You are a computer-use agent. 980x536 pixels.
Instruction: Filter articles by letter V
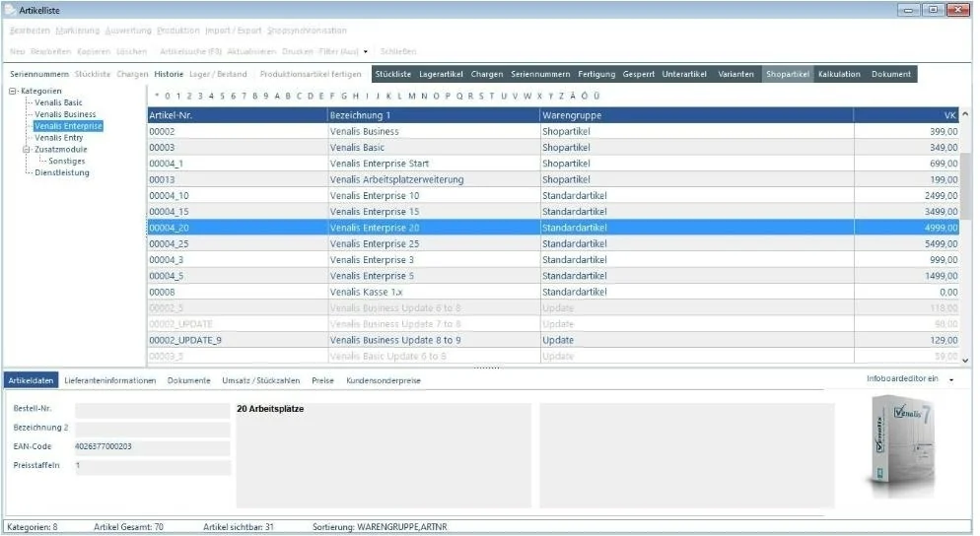pyautogui.click(x=515, y=96)
